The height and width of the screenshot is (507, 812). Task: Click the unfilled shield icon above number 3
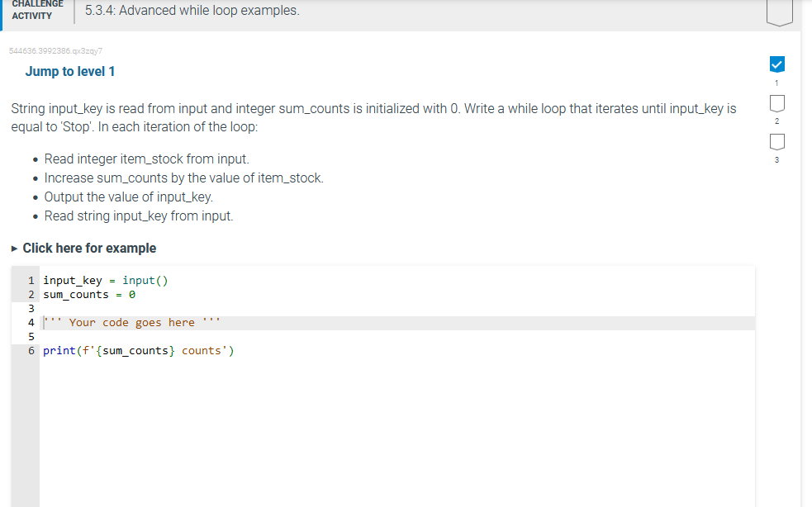(776, 141)
